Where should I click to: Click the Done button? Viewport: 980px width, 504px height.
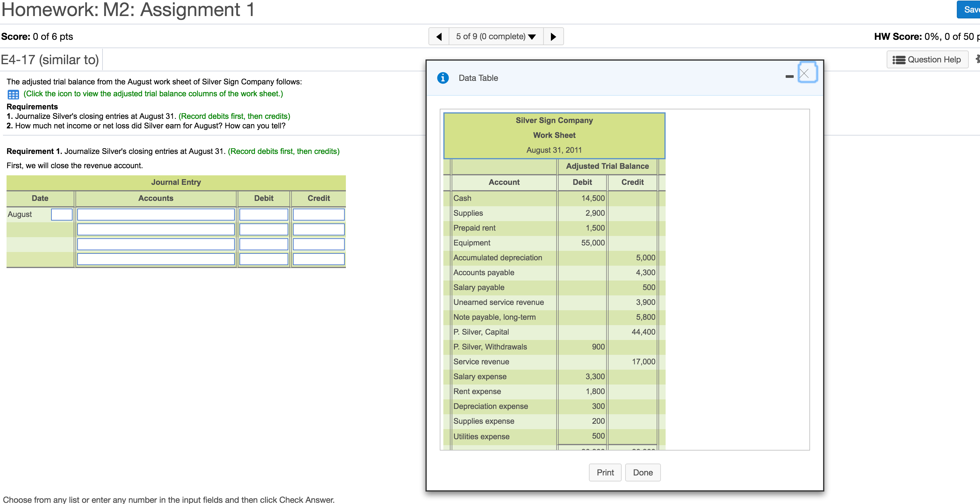[x=642, y=472]
